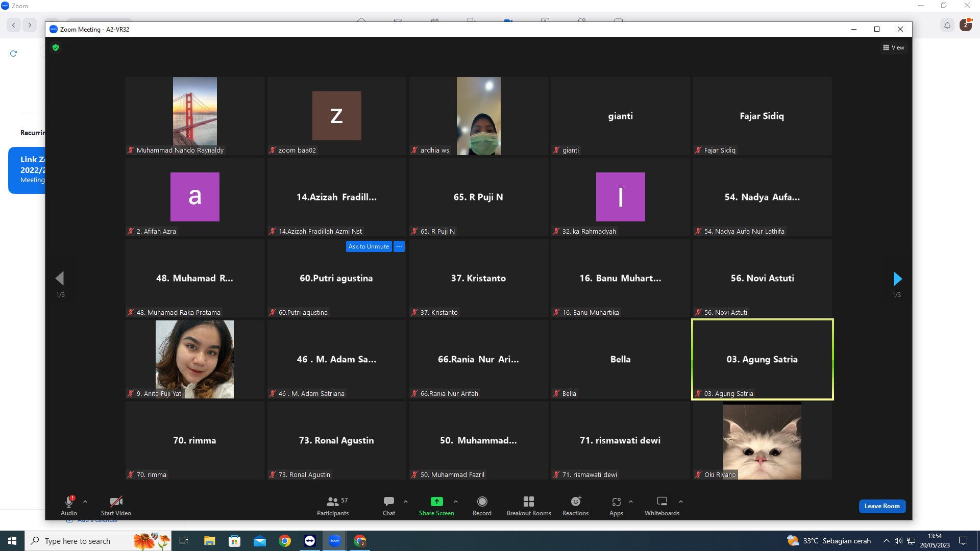
Task: Click muted mic icon on 70. rimma tile
Action: click(131, 474)
